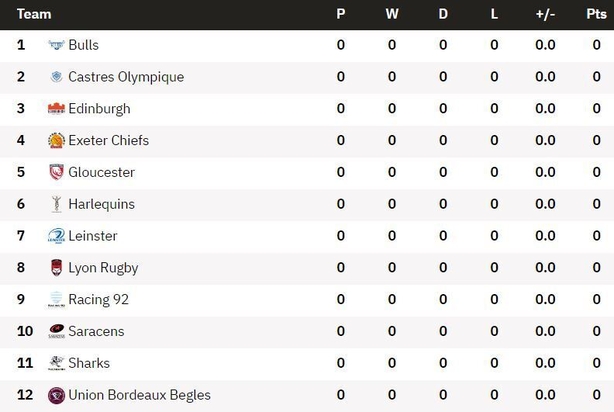The image size is (614, 412).
Task: Click the Gloucester shield logo
Action: (x=56, y=172)
